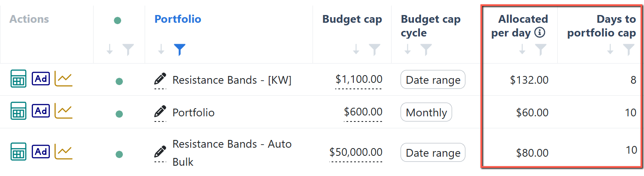Image resolution: width=644 pixels, height=176 pixels.
Task: Toggle green status dot for Resistance Bands - [KW]
Action: (119, 81)
